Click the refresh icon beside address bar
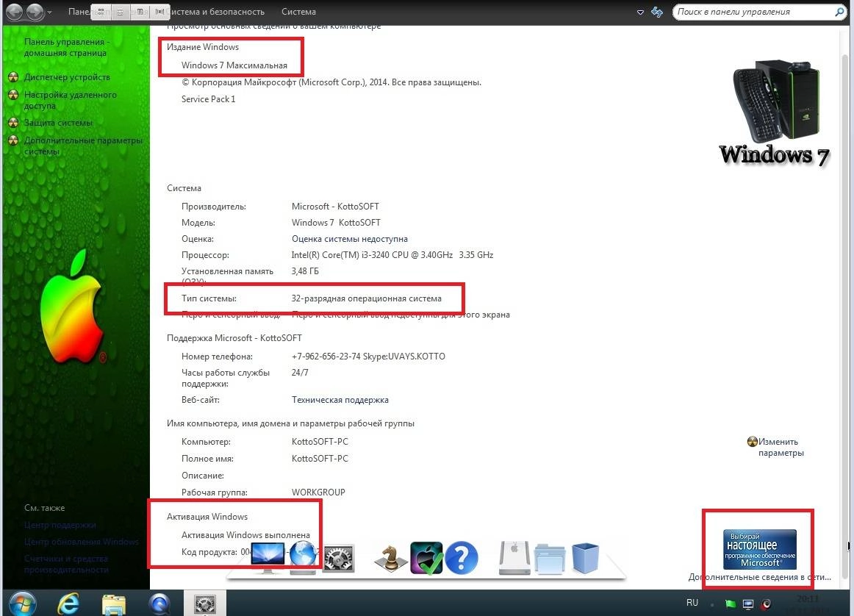This screenshot has width=854, height=616. click(657, 12)
